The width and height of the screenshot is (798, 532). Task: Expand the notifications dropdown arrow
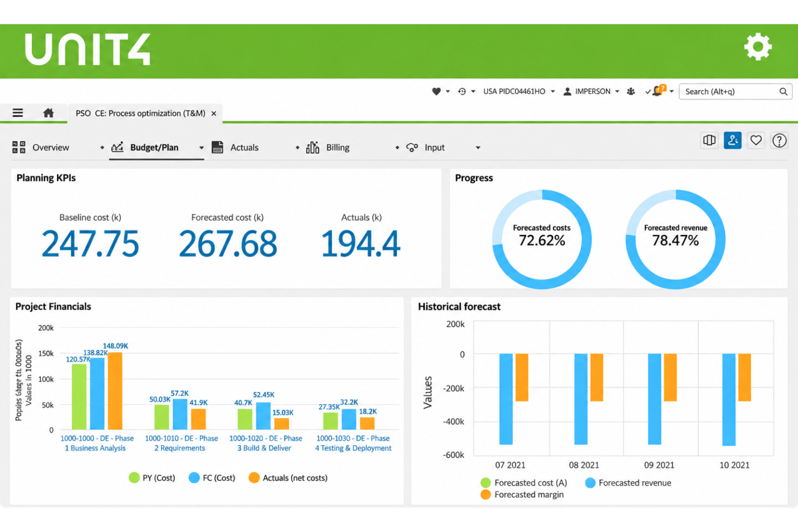(671, 92)
